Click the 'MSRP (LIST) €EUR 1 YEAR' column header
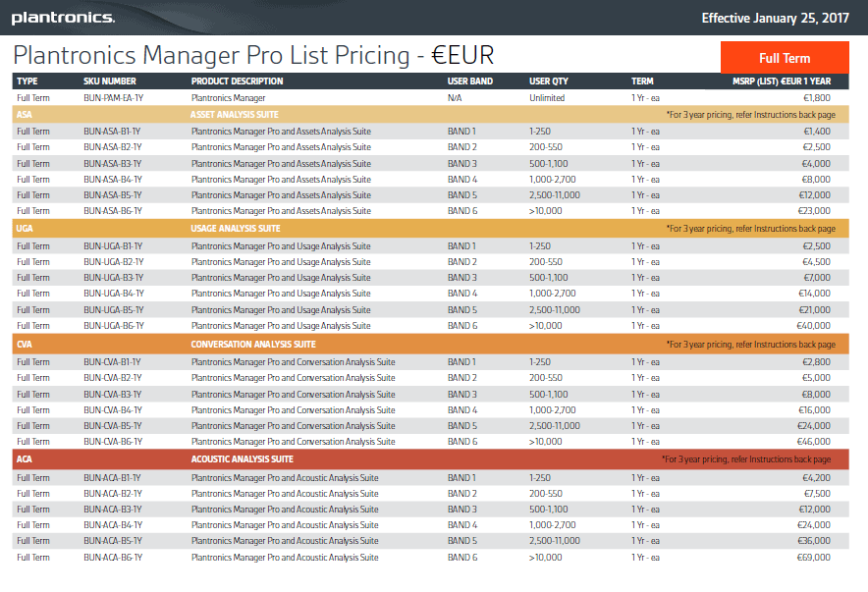868x592 pixels. coord(782,81)
